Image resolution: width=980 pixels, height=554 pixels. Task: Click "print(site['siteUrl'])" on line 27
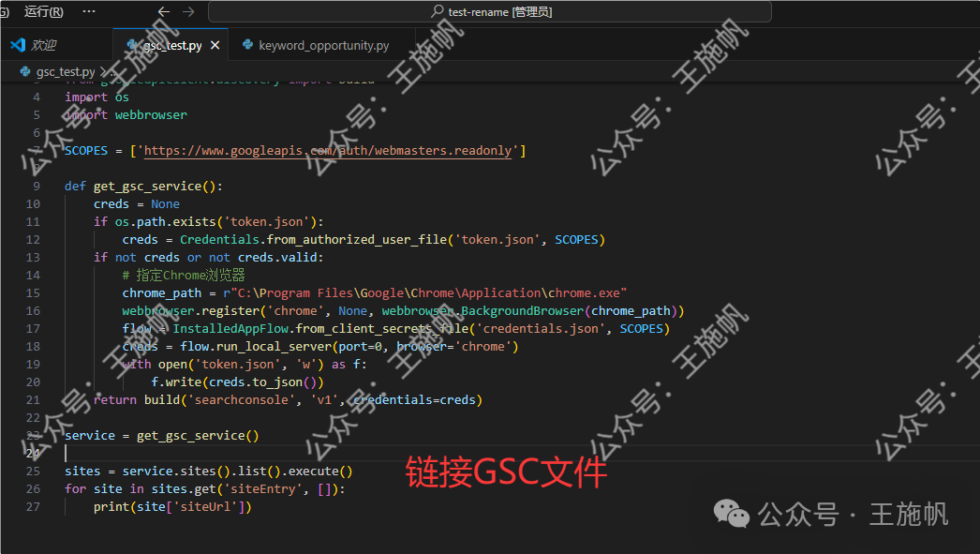tap(172, 507)
